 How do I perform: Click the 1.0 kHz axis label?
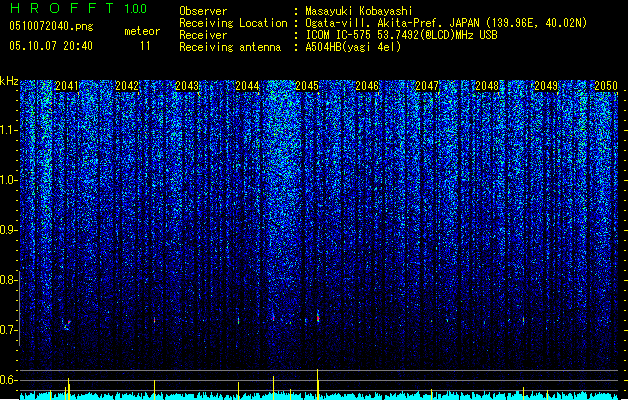coord(9,180)
